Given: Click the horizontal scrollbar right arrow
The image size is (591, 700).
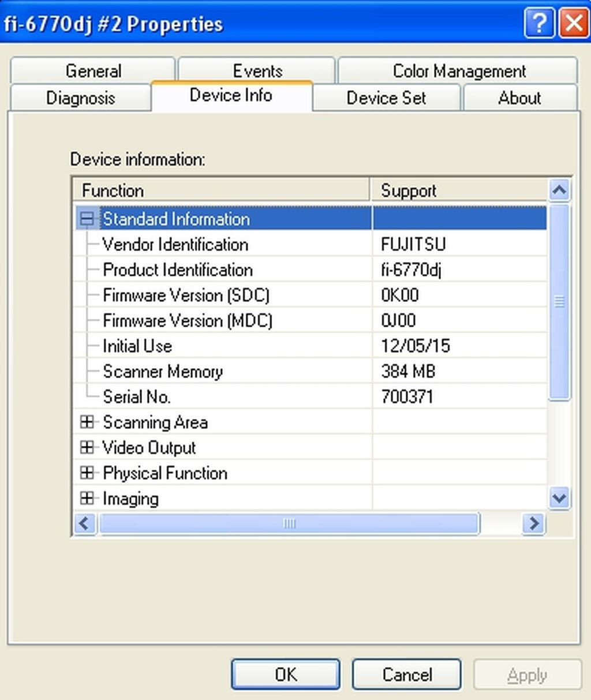Looking at the screenshot, I should pos(533,524).
